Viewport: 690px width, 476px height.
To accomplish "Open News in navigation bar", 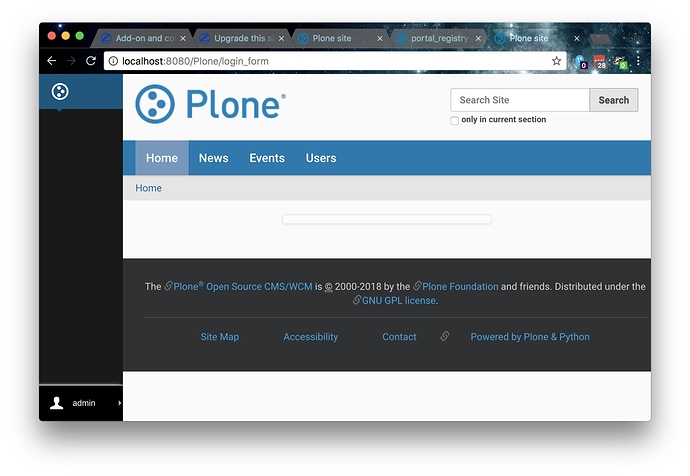I will coord(213,158).
